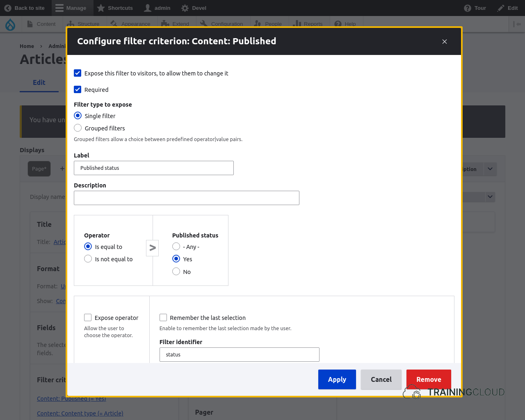This screenshot has width=525, height=420.
Task: Click the Edit pencil icon in toolbar
Action: pos(501,8)
